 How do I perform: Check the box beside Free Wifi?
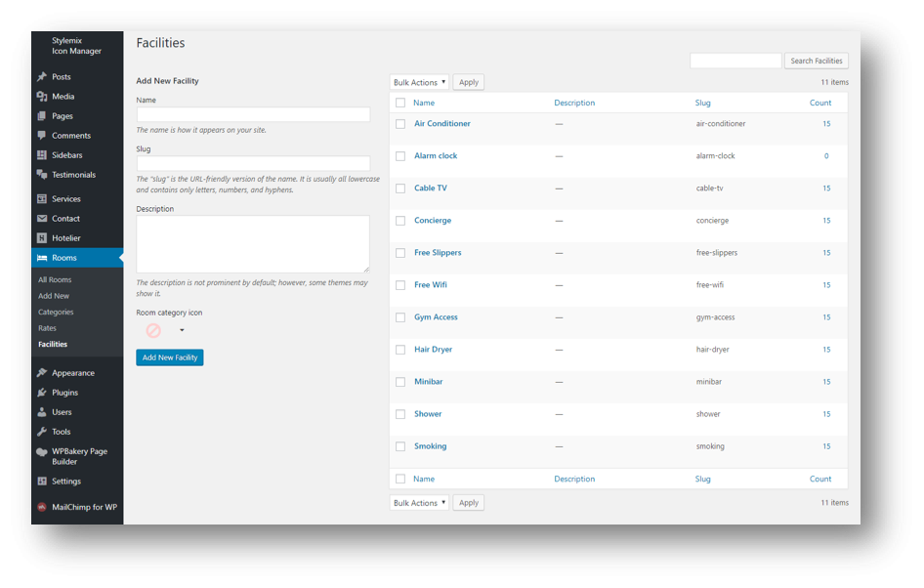point(400,285)
